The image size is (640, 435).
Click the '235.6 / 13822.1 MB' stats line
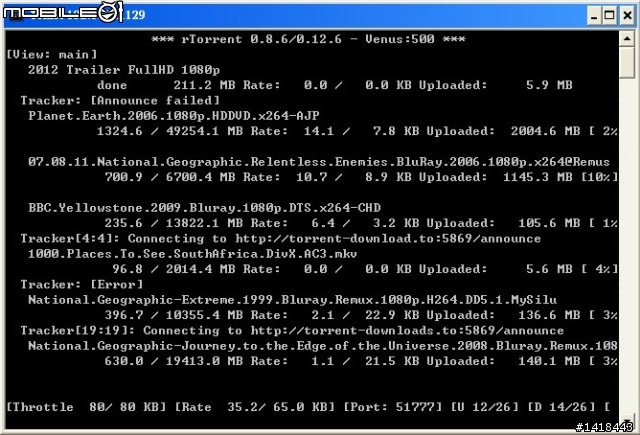[361, 223]
